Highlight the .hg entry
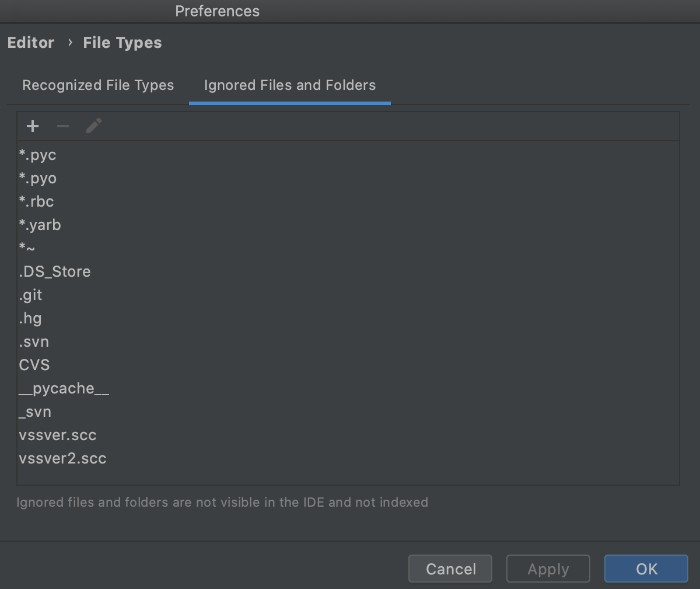Viewport: 700px width, 589px height. pyautogui.click(x=30, y=319)
